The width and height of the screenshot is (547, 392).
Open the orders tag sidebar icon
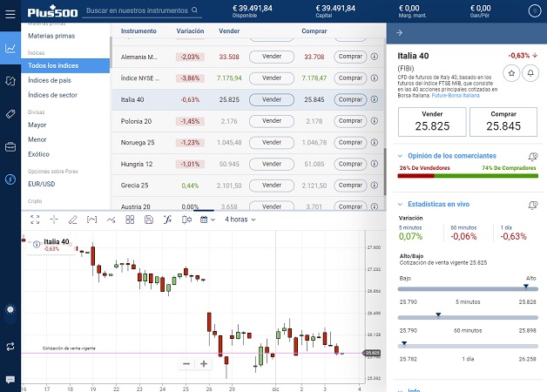click(10, 114)
